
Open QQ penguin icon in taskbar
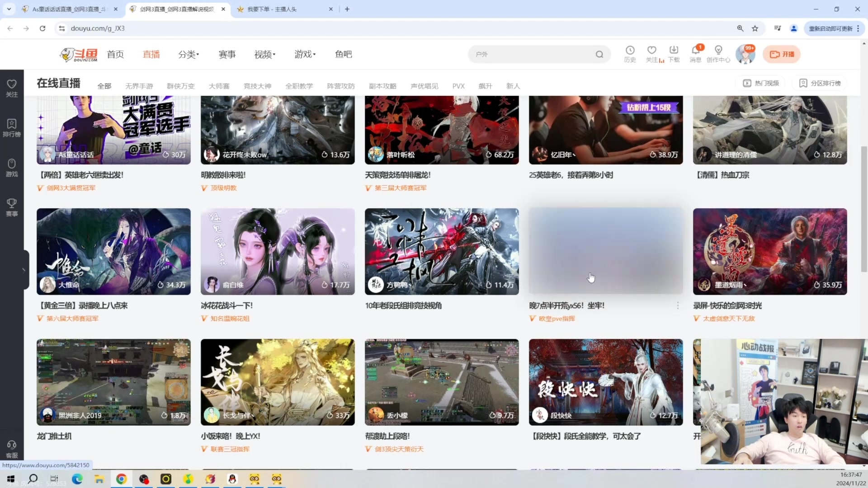pyautogui.click(x=232, y=479)
